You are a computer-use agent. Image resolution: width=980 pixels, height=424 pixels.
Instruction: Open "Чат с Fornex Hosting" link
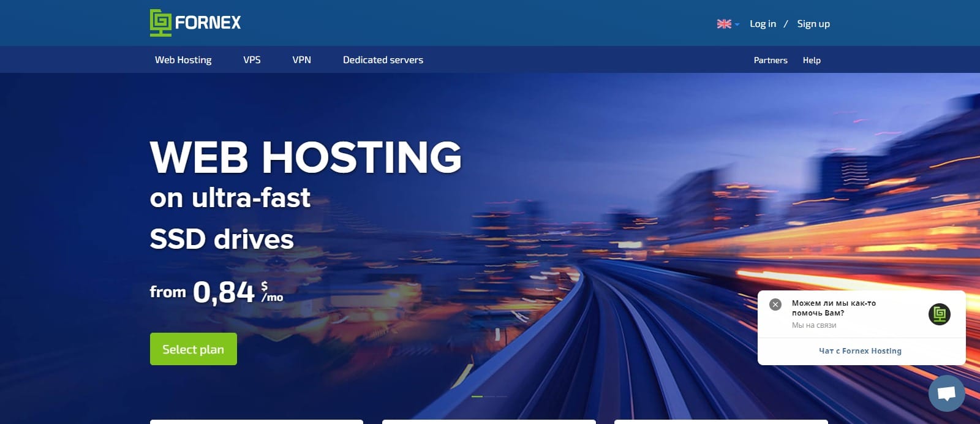click(860, 351)
